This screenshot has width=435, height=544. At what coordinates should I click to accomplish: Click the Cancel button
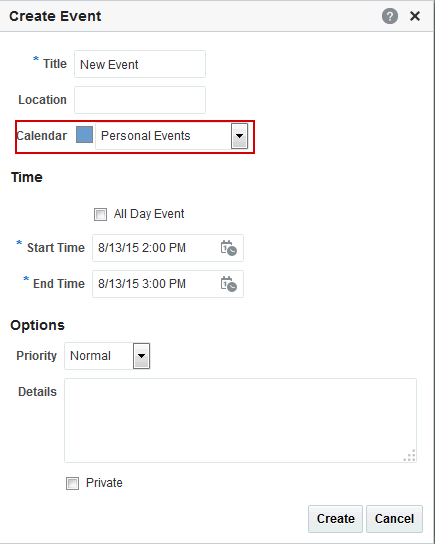tap(394, 519)
